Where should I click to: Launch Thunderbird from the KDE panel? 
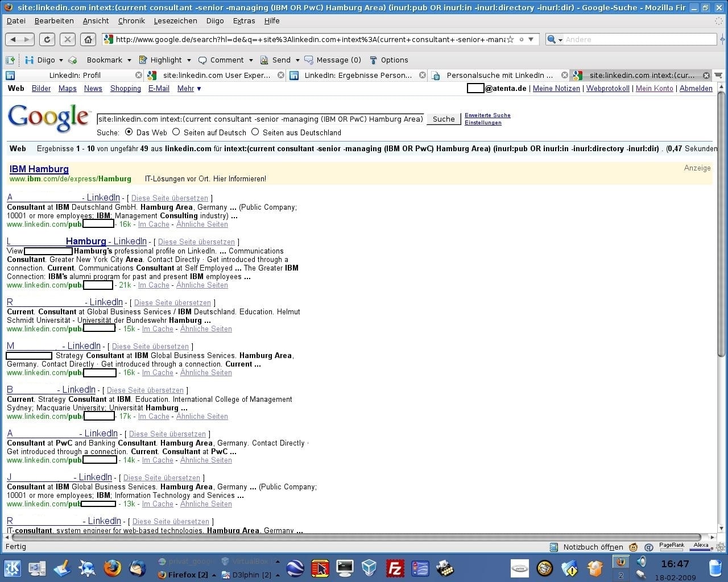137,568
